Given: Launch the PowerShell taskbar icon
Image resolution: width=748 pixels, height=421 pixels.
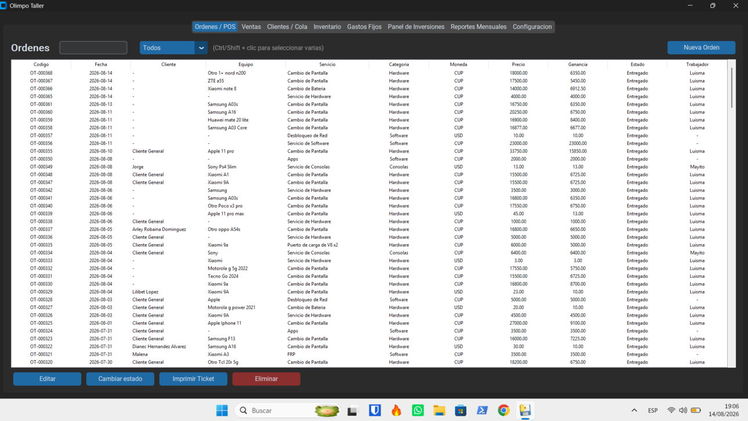Looking at the screenshot, I should (x=482, y=411).
